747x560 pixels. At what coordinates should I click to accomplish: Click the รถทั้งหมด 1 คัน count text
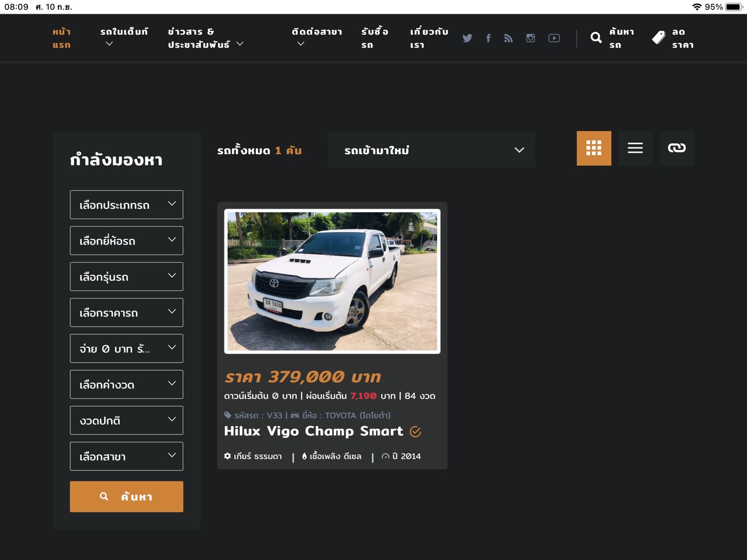pyautogui.click(x=259, y=150)
